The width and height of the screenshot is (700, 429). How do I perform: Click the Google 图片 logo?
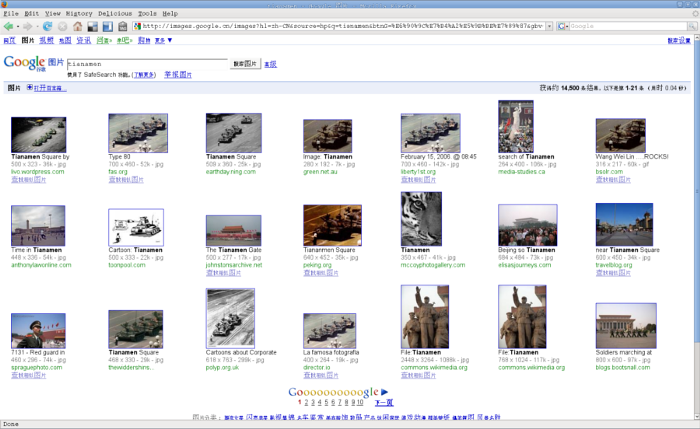pos(33,63)
